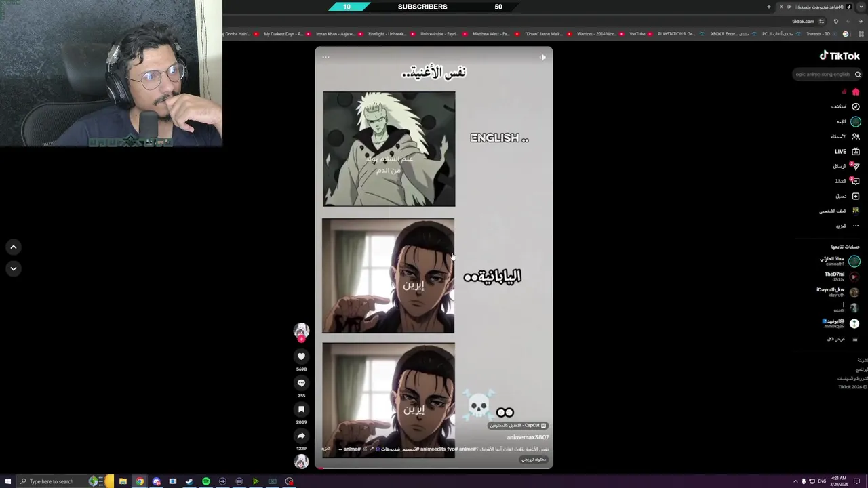Click the search magnifier icon
The width and height of the screenshot is (868, 488).
click(x=858, y=75)
